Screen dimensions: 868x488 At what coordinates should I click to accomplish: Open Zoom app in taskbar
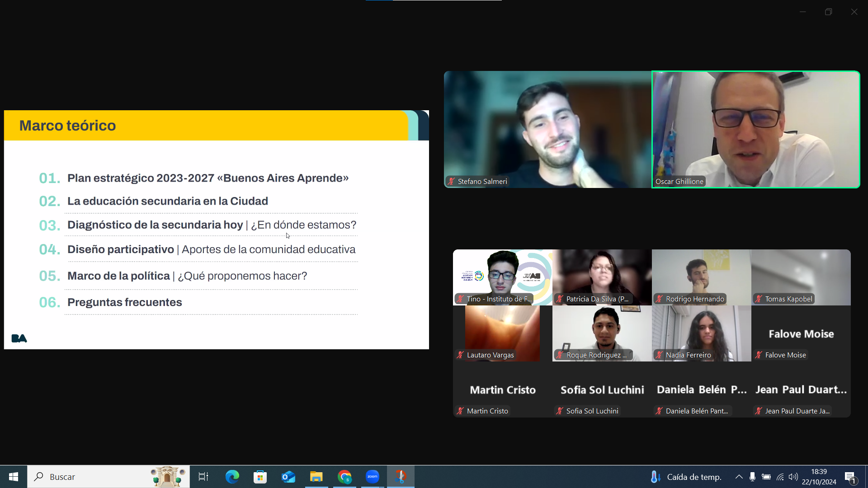coord(373,477)
